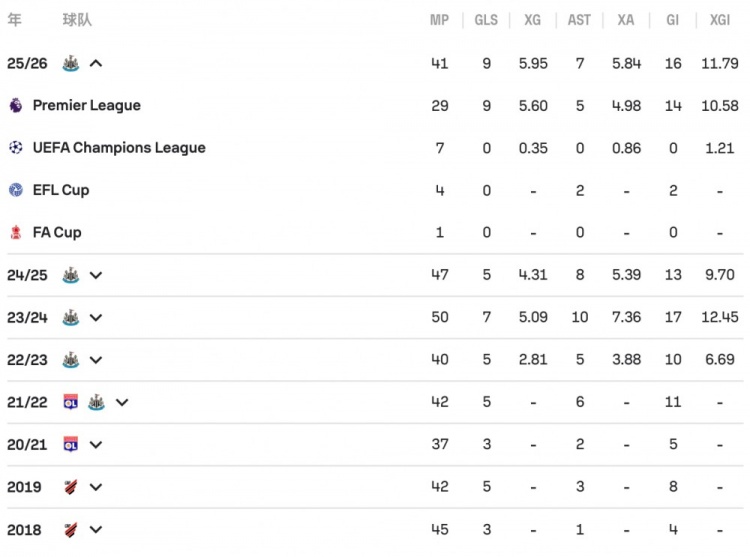Click the Athletico Paranaense crest in 2019 row
Screen dimensions: 750x557
(71, 487)
